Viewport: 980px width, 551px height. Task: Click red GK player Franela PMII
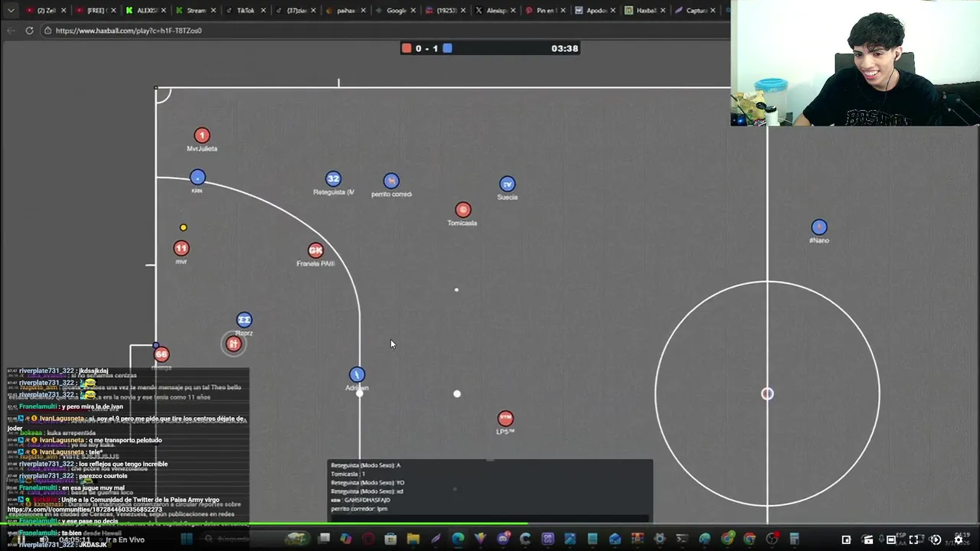pos(315,250)
